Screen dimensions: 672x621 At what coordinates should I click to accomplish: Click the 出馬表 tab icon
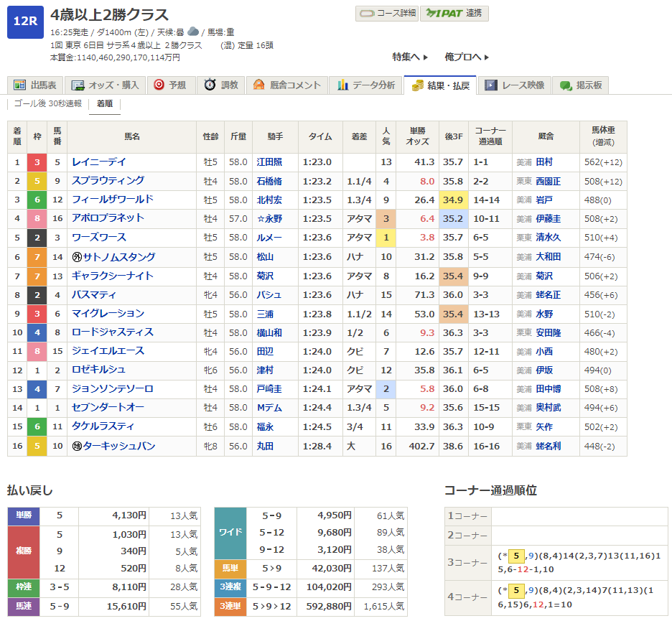[x=19, y=85]
